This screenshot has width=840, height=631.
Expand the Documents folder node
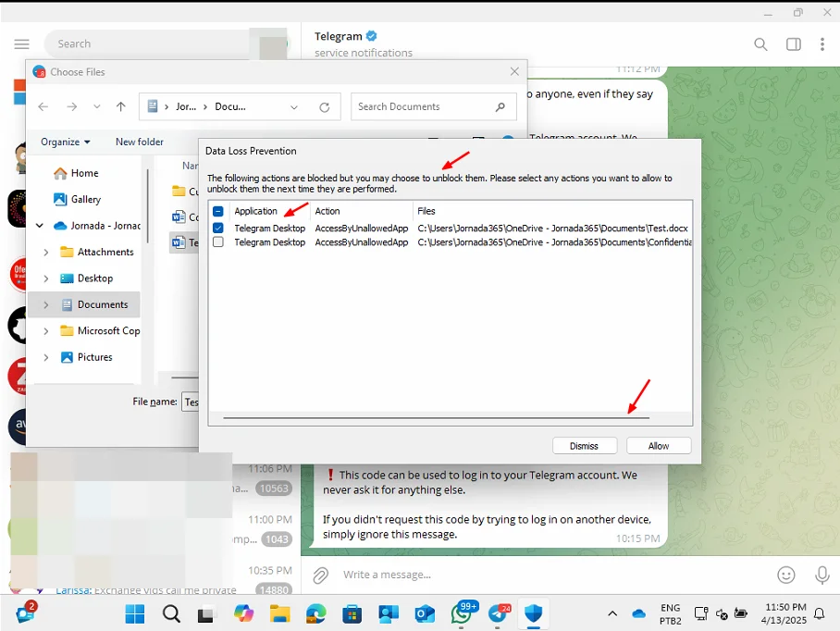(46, 304)
